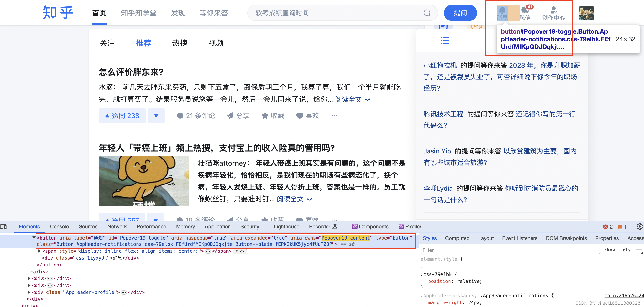Open the DevTools settings gear

[x=639, y=227]
